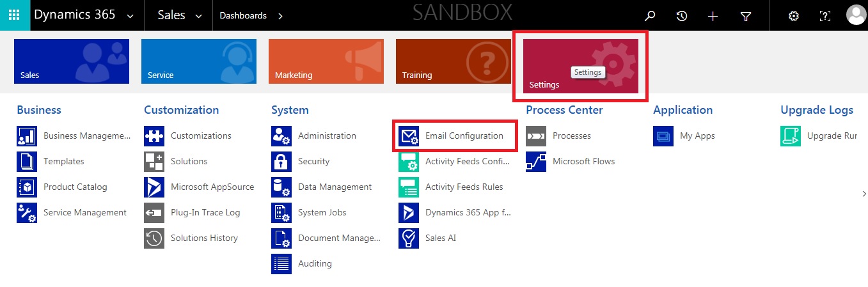Open the advanced find funnel icon
This screenshot has height=287, width=868.
pyautogui.click(x=745, y=16)
